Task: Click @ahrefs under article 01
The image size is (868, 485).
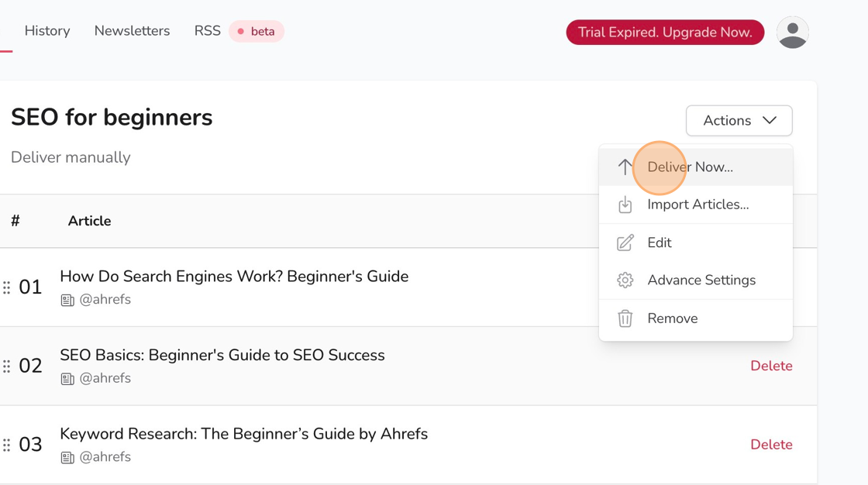Action: coord(105,300)
